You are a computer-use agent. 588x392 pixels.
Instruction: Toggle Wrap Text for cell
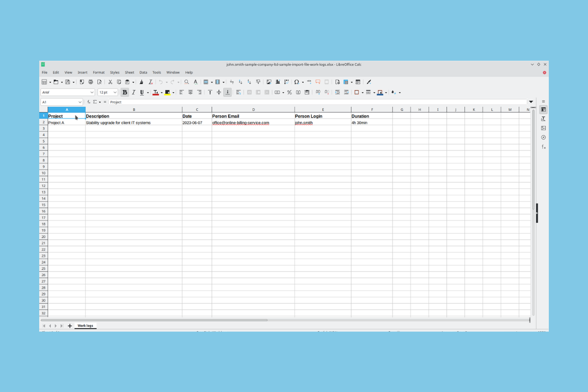(x=239, y=92)
